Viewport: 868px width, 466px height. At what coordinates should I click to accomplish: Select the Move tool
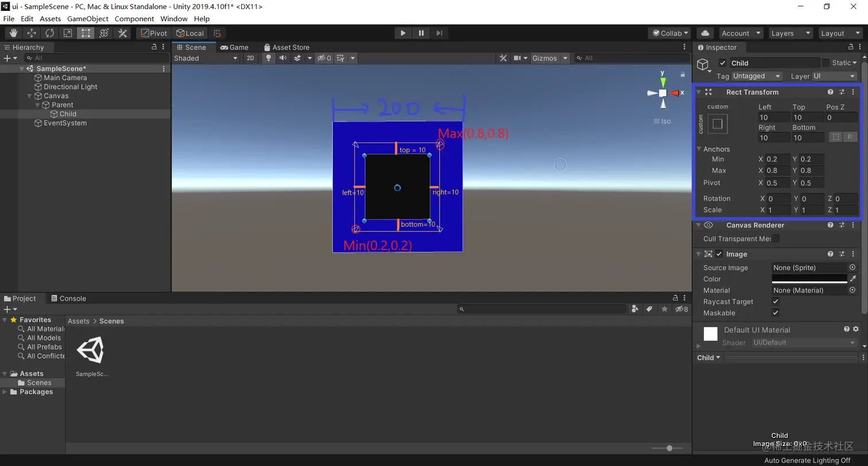[32, 33]
